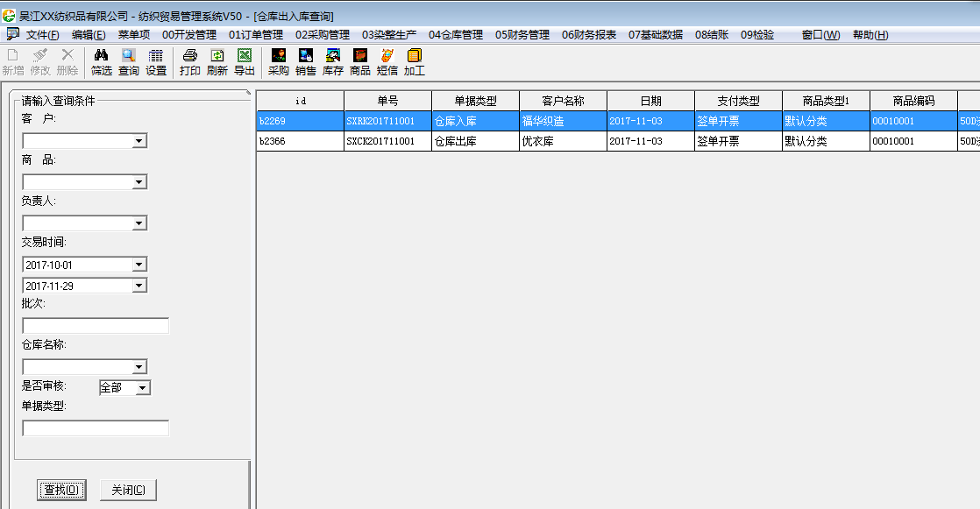The image size is (980, 509).
Task: Open the 加工 (Processing) toolbar icon
Action: 415,62
